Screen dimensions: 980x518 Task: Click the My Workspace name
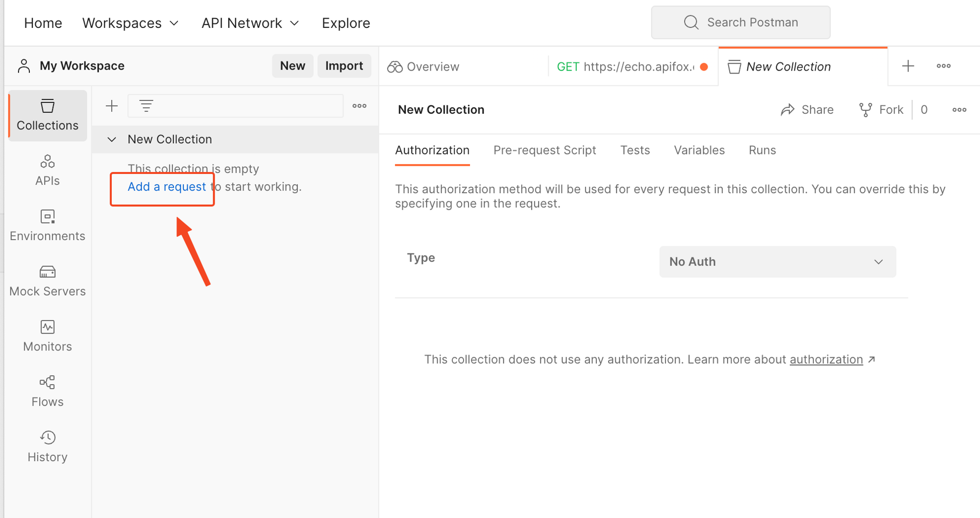pyautogui.click(x=82, y=66)
